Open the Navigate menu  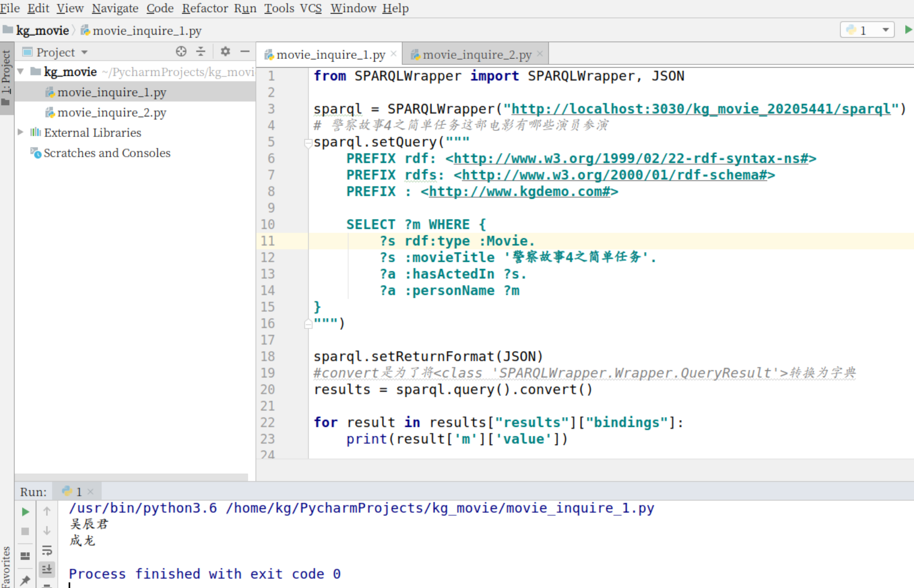point(115,8)
